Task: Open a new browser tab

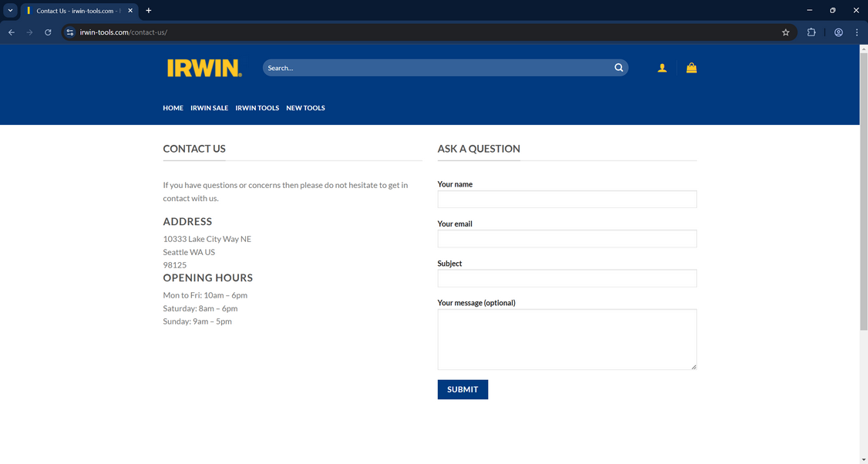Action: tap(148, 11)
